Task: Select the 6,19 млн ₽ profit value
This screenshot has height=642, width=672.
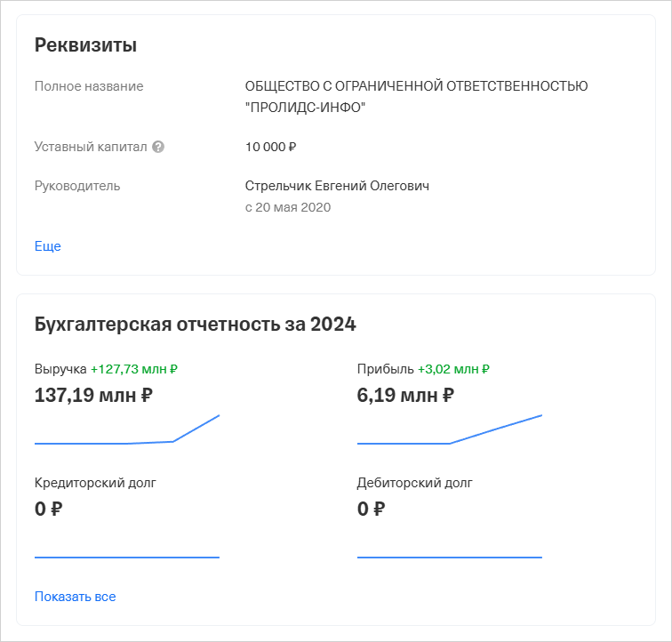Action: pyautogui.click(x=406, y=396)
